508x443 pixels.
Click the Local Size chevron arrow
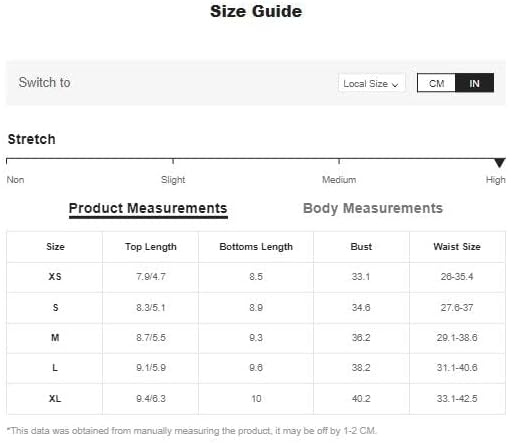coord(395,85)
